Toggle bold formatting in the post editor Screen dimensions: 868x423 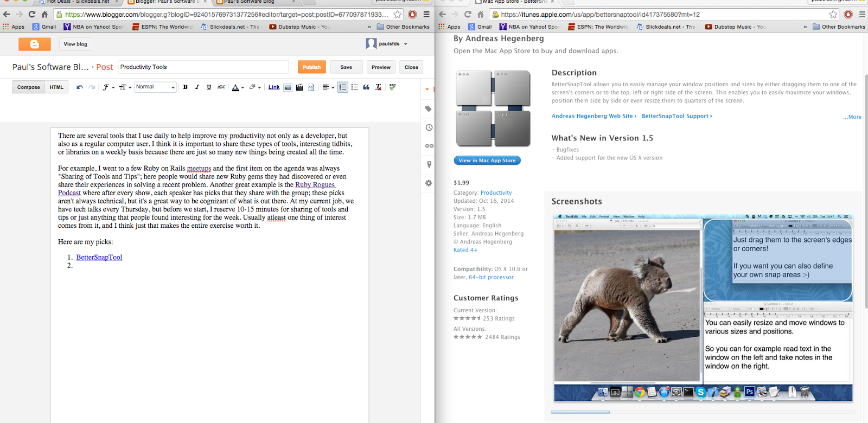click(x=186, y=87)
